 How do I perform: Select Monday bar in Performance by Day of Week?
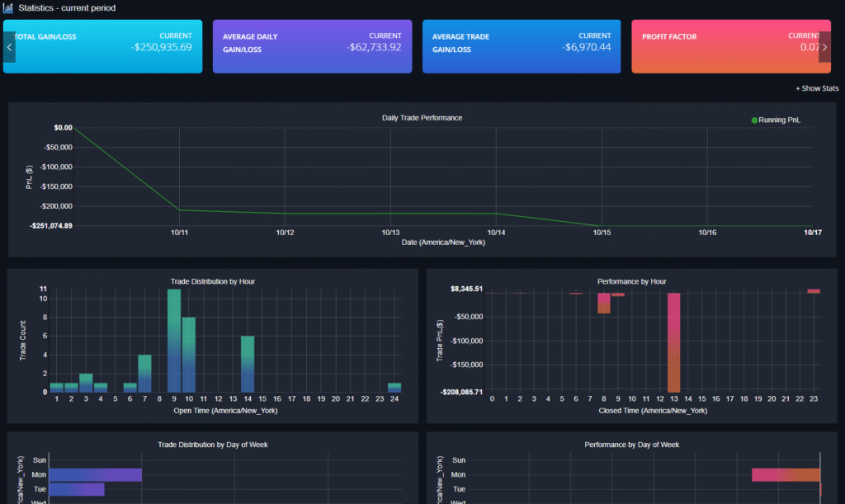click(x=786, y=475)
